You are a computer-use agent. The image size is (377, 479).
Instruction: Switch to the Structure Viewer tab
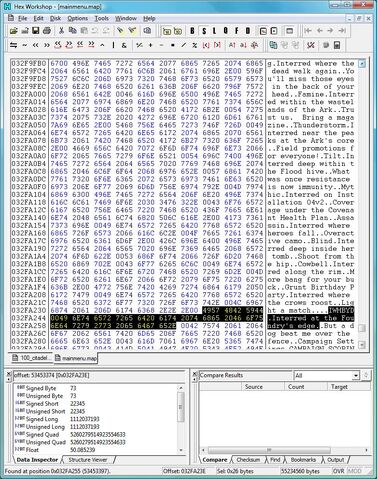coord(88,460)
